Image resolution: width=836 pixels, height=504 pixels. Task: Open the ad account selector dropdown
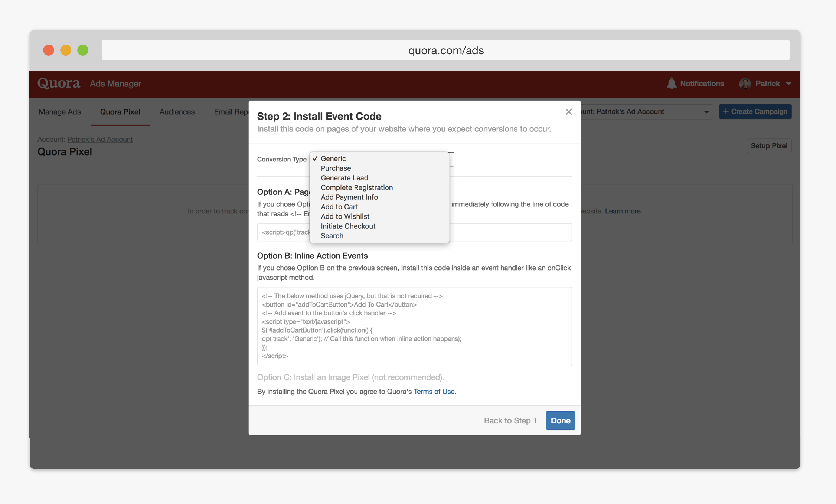[647, 112]
